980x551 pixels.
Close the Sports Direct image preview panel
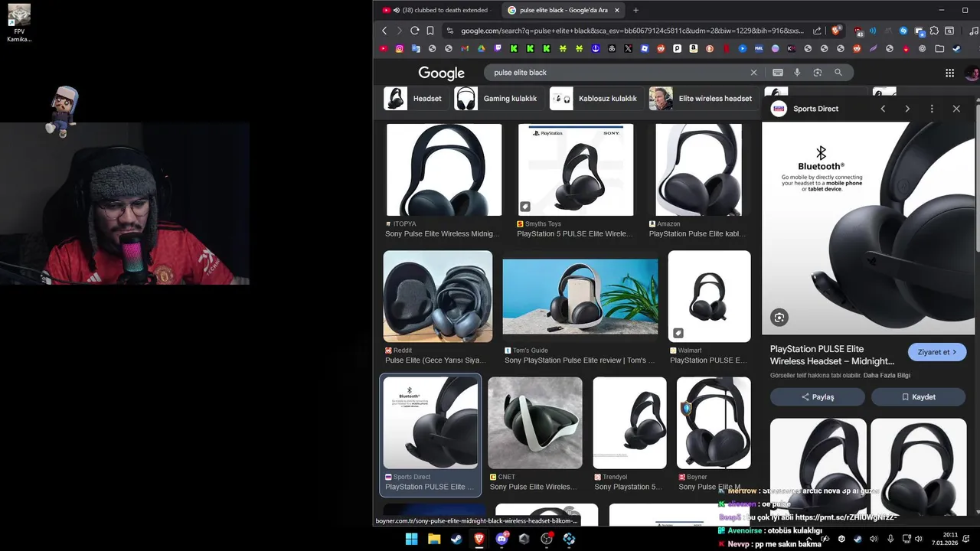[x=956, y=109]
